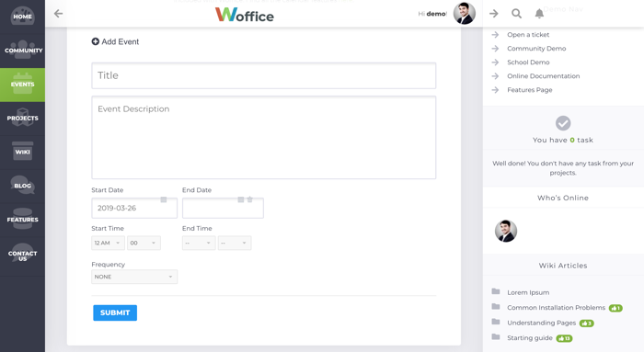
Task: Click the Submit button
Action: pos(115,312)
